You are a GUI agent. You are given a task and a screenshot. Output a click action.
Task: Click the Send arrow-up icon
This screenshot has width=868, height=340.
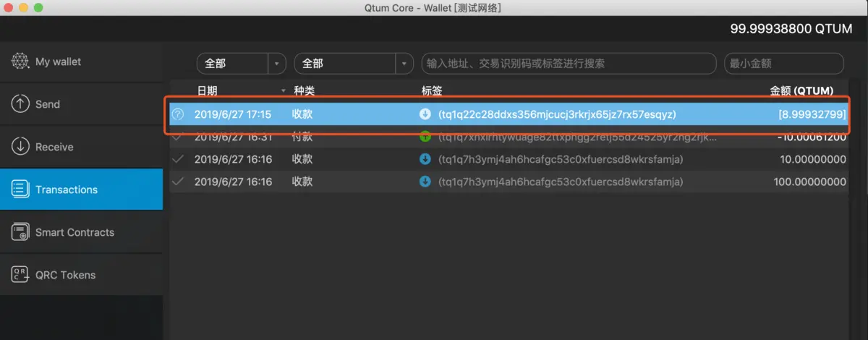click(x=20, y=104)
